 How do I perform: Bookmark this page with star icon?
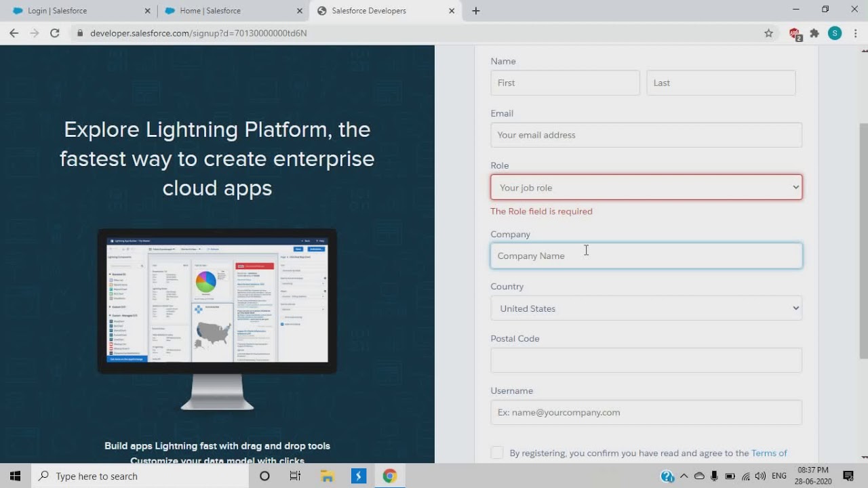coord(768,33)
